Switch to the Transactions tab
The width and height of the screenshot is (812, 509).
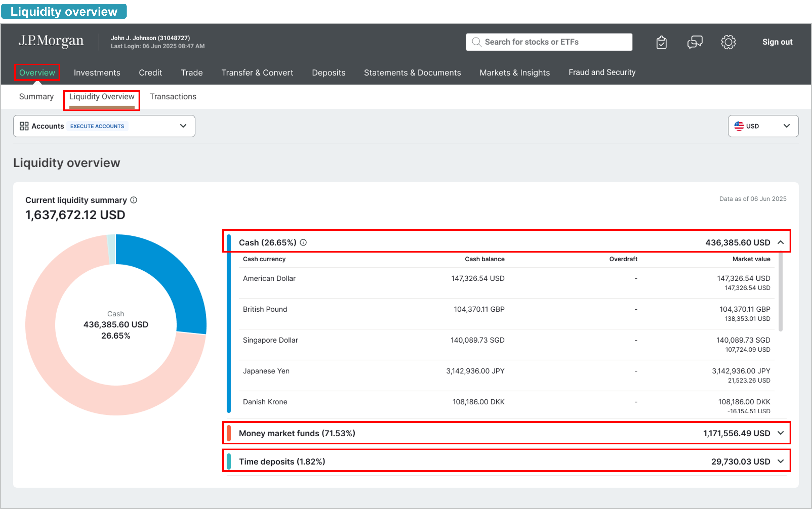[x=173, y=97]
